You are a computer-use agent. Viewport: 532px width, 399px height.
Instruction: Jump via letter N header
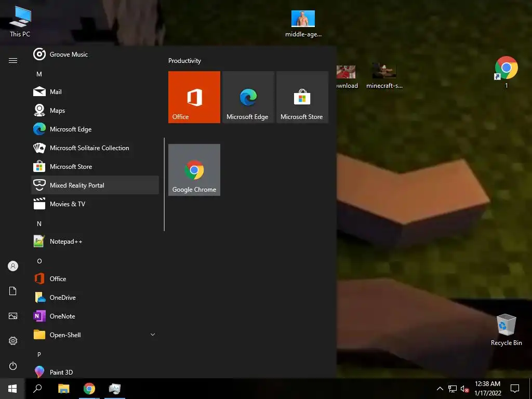pyautogui.click(x=39, y=223)
